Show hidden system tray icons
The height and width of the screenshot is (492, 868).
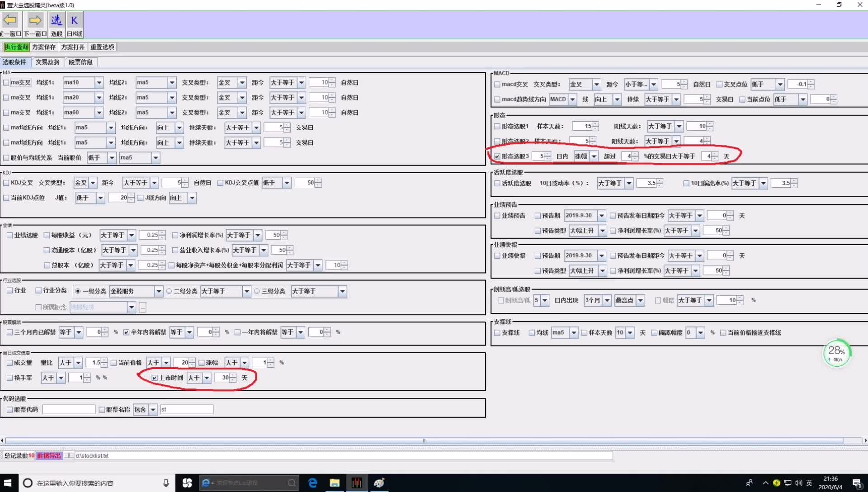click(765, 483)
